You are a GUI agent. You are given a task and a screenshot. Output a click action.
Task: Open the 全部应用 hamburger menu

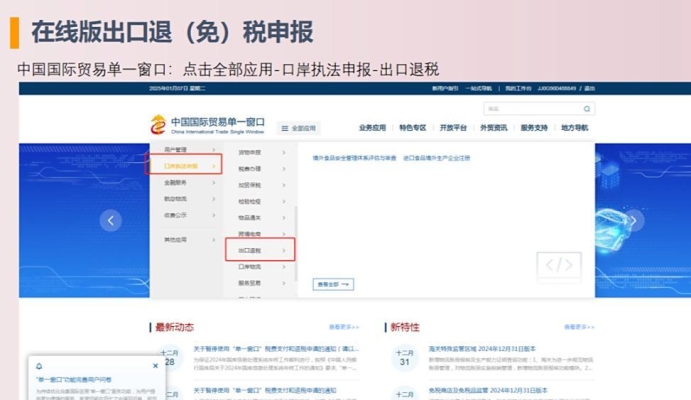[298, 128]
